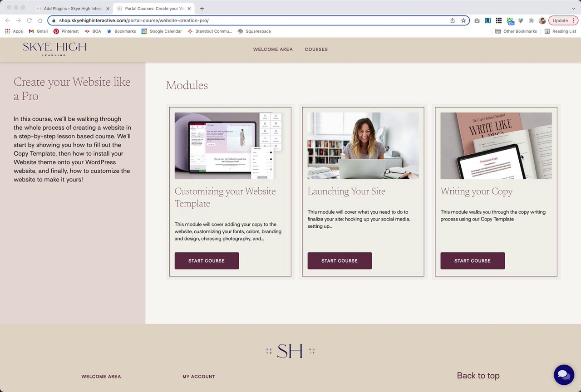Viewport: 581px width, 392px height.
Task: Reload the page with the refresh icon
Action: pos(29,20)
